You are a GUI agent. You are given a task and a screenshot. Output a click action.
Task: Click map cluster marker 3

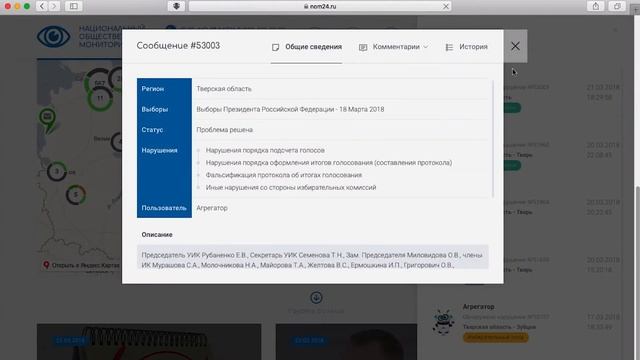[x=57, y=171]
